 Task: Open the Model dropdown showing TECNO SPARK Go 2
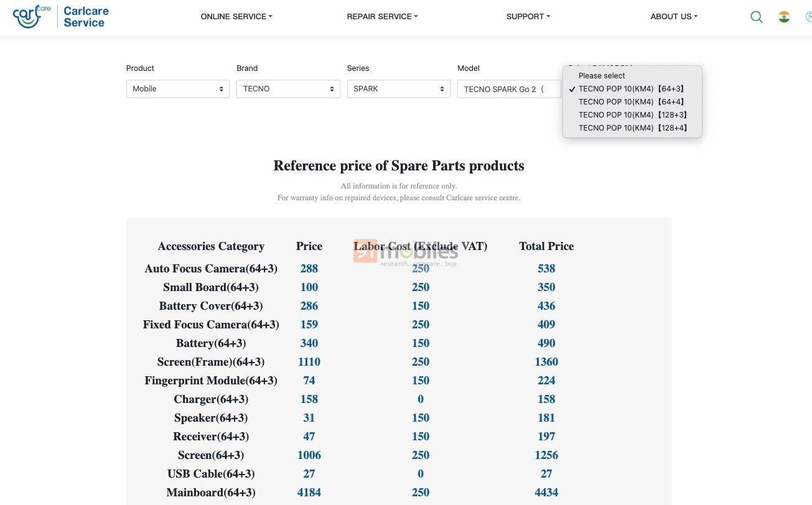[x=509, y=89]
